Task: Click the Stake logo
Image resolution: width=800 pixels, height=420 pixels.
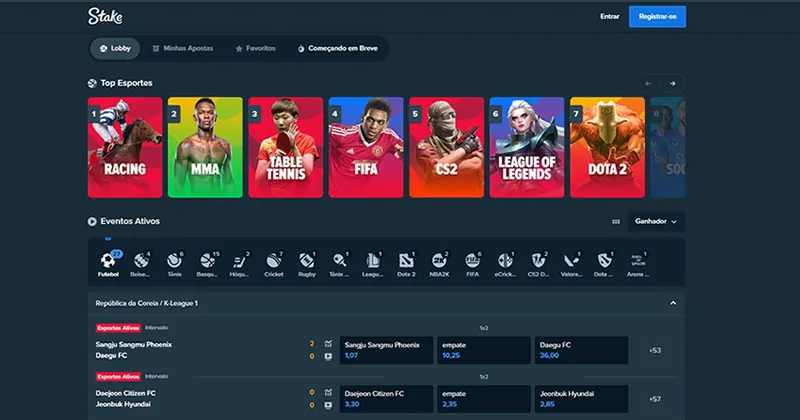Action: tap(105, 16)
